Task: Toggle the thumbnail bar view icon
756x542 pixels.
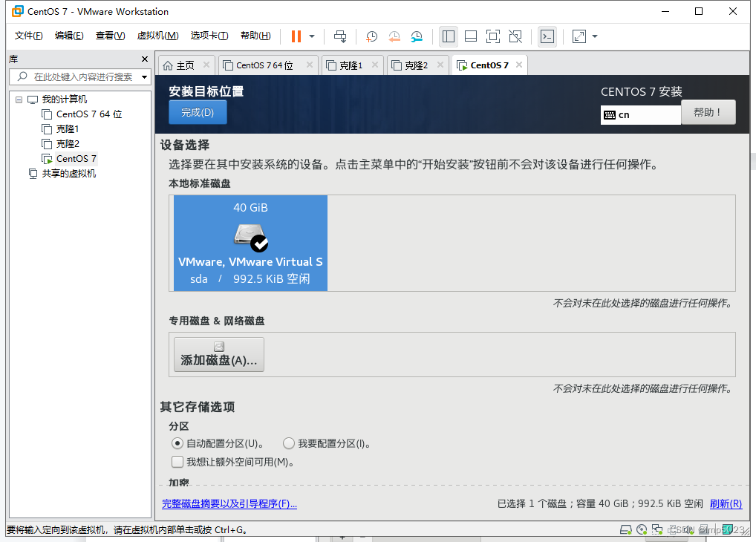Action: tap(471, 36)
